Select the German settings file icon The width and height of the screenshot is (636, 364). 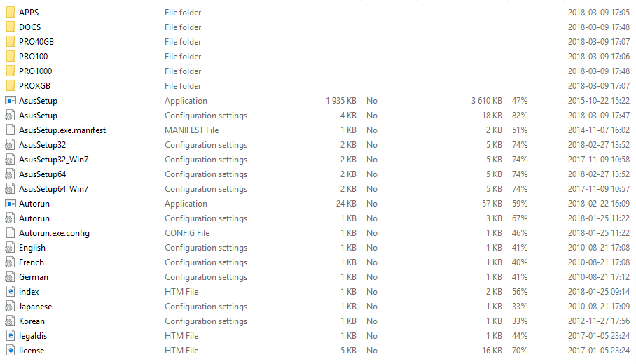coord(10,277)
